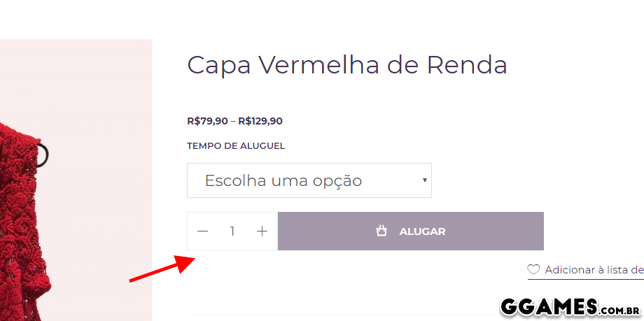This screenshot has height=321, width=644.
Task: Focus the quantity field showing 1
Action: pyautogui.click(x=232, y=231)
